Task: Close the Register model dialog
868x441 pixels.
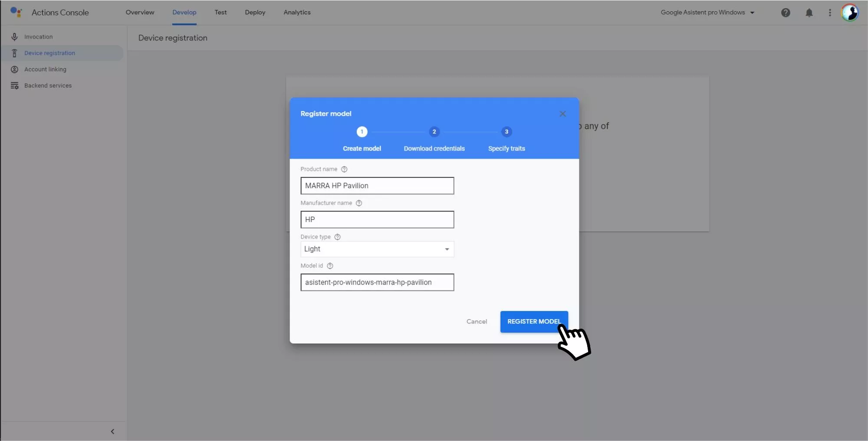Action: point(563,114)
